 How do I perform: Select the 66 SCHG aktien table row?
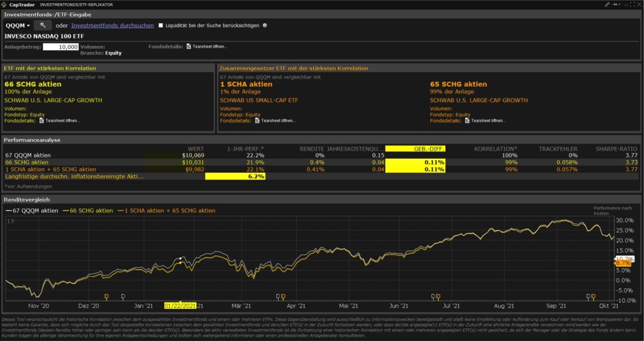[x=321, y=163]
